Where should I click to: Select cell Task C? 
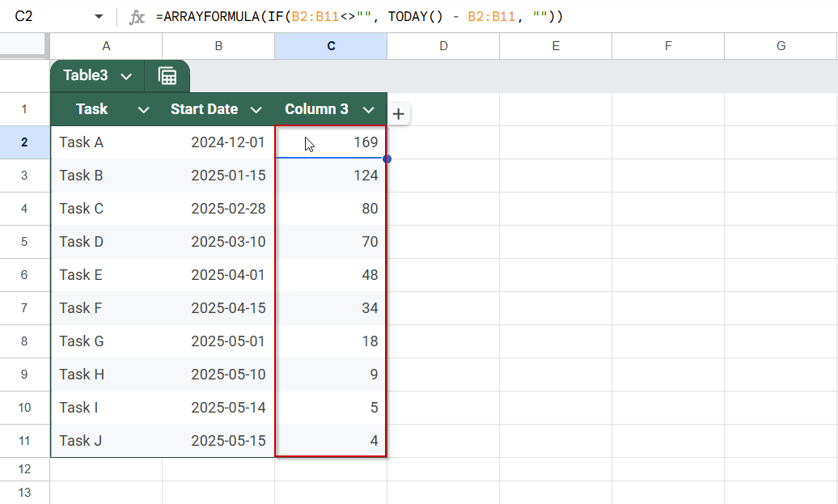[x=106, y=209]
